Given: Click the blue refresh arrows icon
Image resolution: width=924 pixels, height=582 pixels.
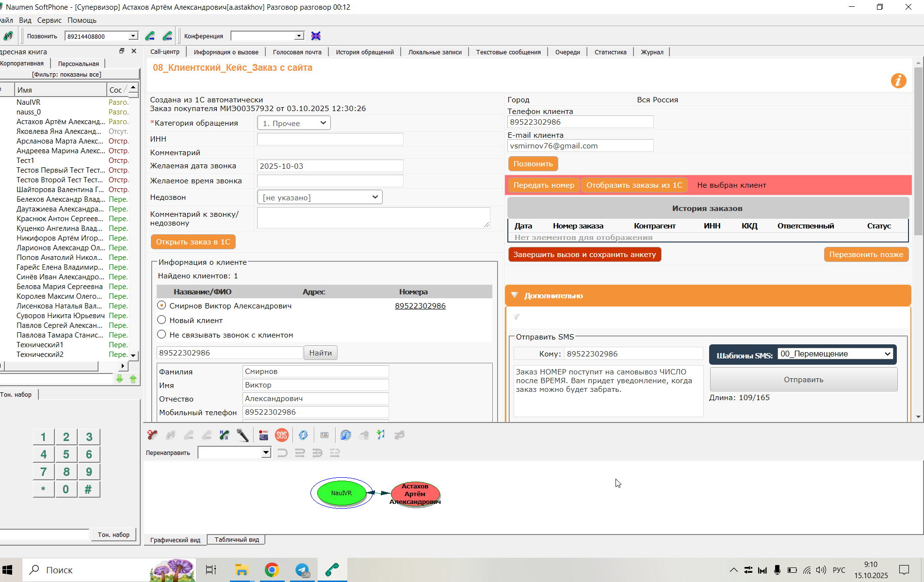Looking at the screenshot, I should (x=303, y=435).
